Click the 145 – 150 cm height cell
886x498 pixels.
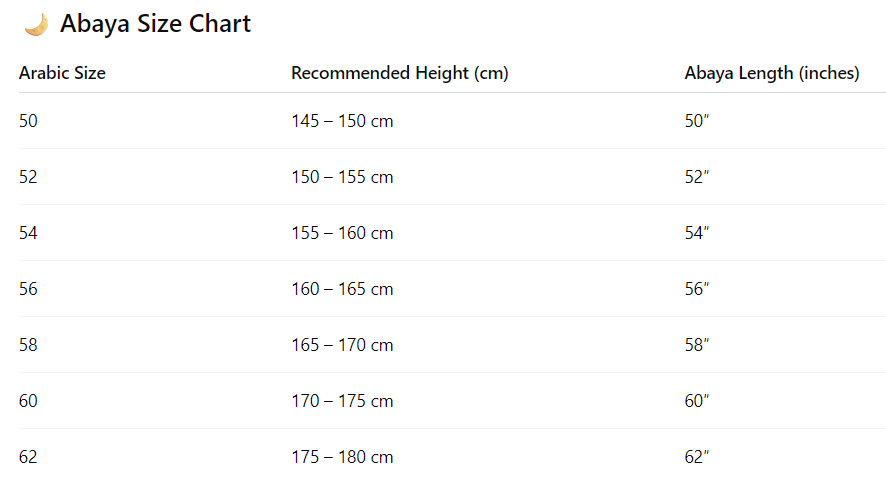[342, 121]
